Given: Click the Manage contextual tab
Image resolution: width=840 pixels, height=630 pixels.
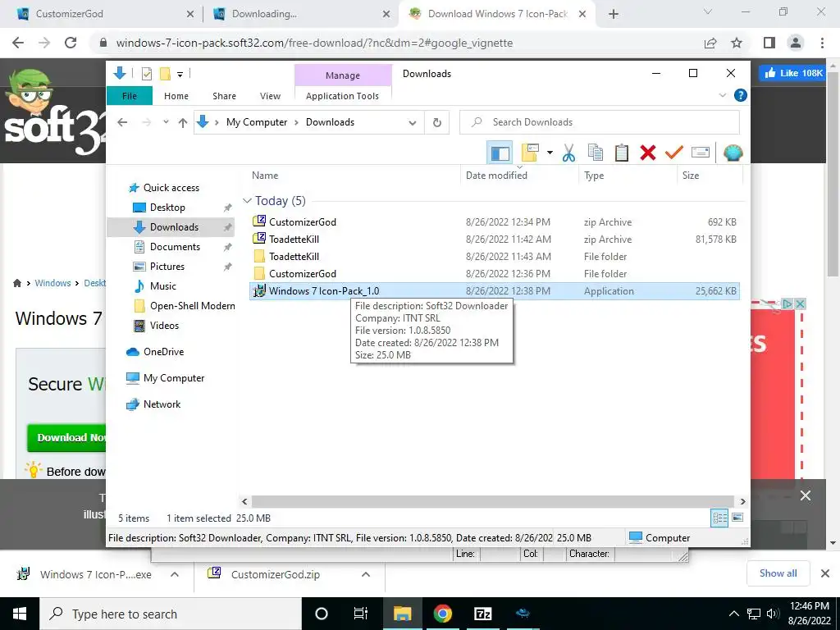Looking at the screenshot, I should 343,75.
